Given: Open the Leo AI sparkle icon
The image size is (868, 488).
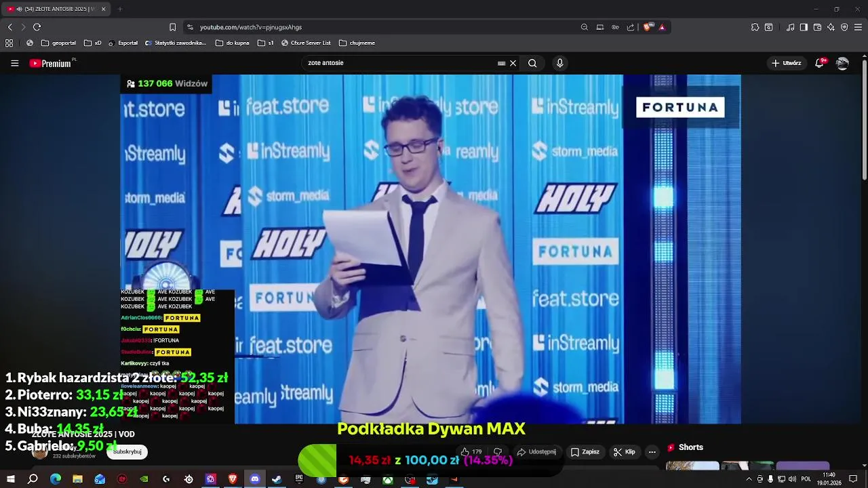Looking at the screenshot, I should (831, 27).
